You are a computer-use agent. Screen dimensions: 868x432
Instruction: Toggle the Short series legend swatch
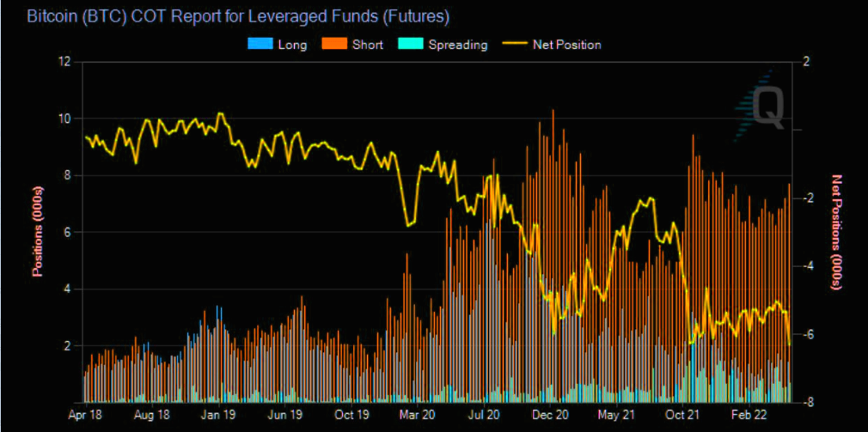[333, 45]
